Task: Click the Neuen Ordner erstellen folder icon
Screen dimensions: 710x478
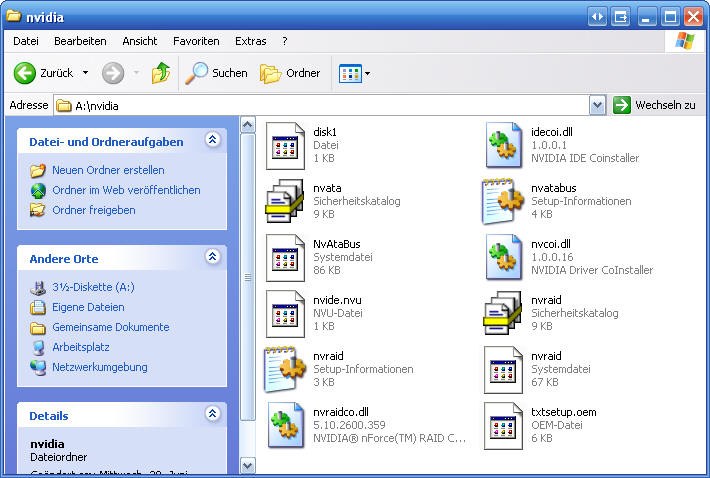Action: click(x=38, y=171)
